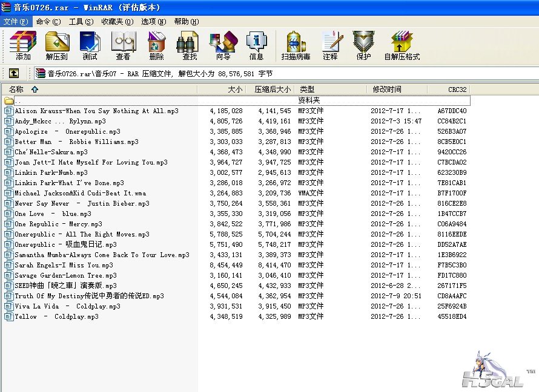Click the 自解压格式 (SFX) icon
The image size is (539, 392).
402,45
